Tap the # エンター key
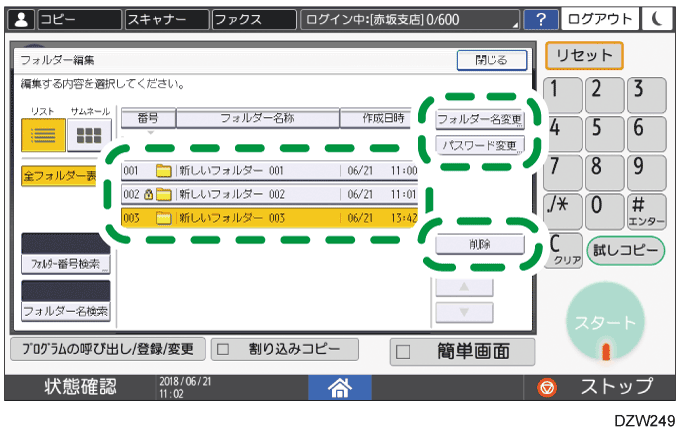The height and width of the screenshot is (431, 679). tap(647, 211)
